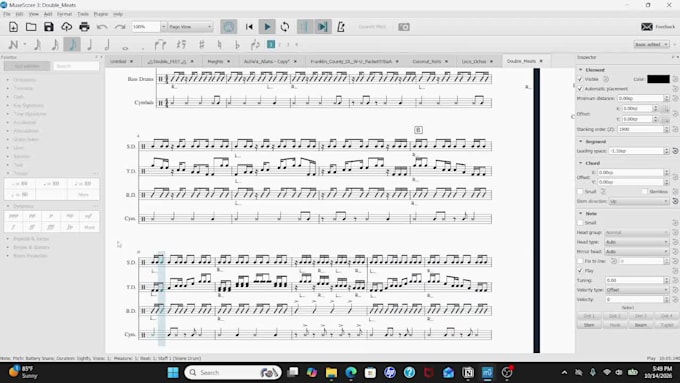Add a tie between notes
The height and width of the screenshot is (383, 680).
160,44
